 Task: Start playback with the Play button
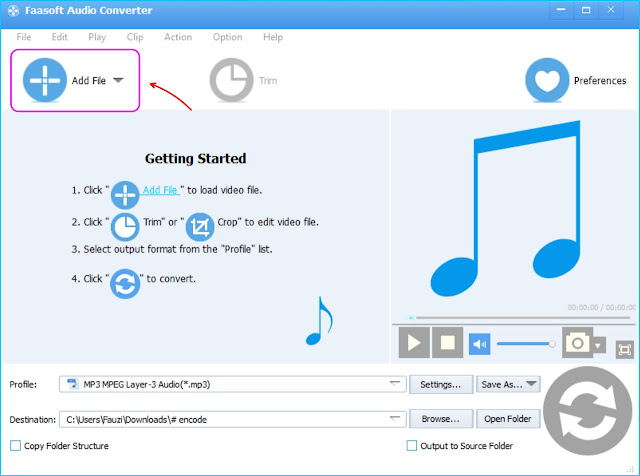414,343
